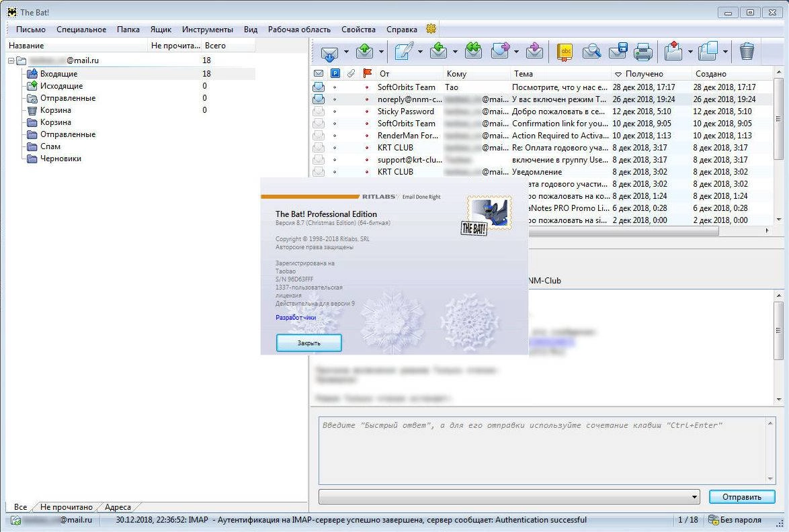Open the Рабочая область menu

coord(299,29)
